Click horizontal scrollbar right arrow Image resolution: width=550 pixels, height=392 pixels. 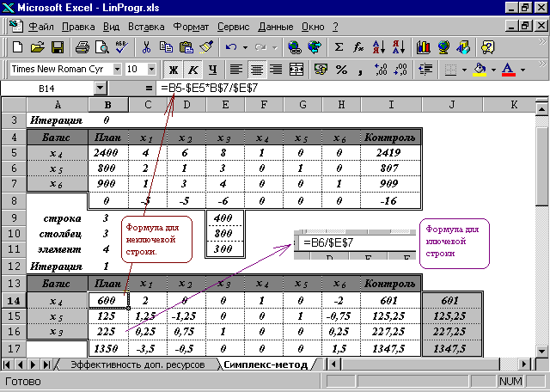pyautogui.click(x=524, y=364)
